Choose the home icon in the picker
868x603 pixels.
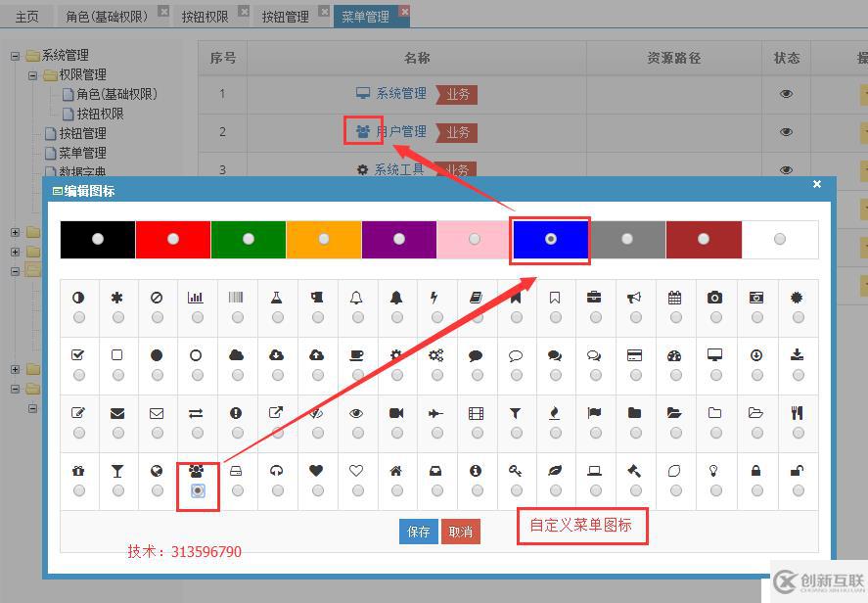[396, 471]
